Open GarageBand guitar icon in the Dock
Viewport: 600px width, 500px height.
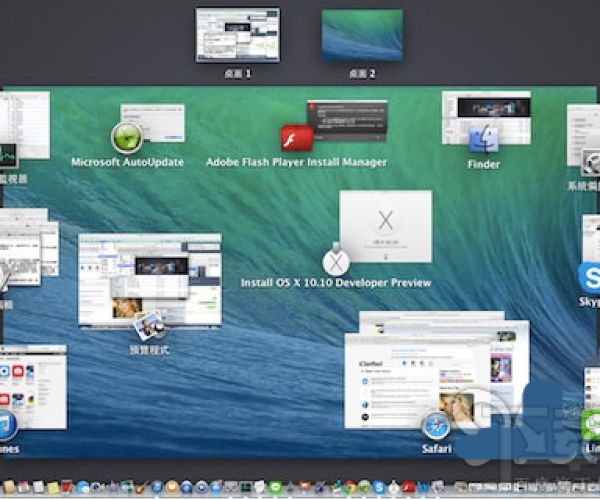pyautogui.click(x=142, y=487)
